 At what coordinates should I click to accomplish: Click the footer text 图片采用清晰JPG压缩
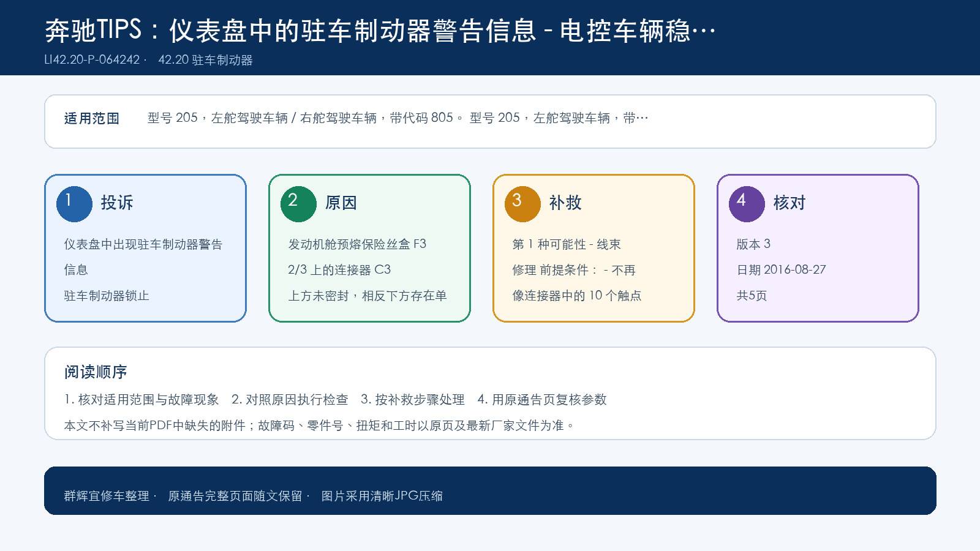coord(382,496)
